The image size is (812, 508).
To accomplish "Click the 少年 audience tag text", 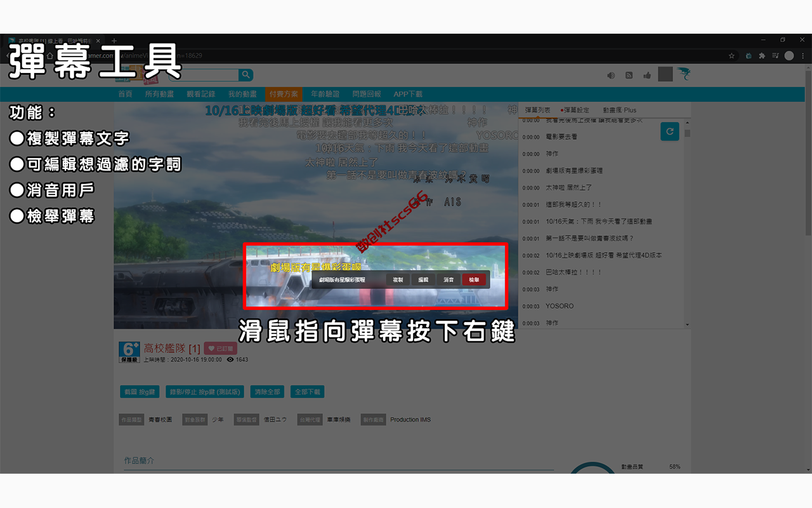I will pyautogui.click(x=218, y=420).
